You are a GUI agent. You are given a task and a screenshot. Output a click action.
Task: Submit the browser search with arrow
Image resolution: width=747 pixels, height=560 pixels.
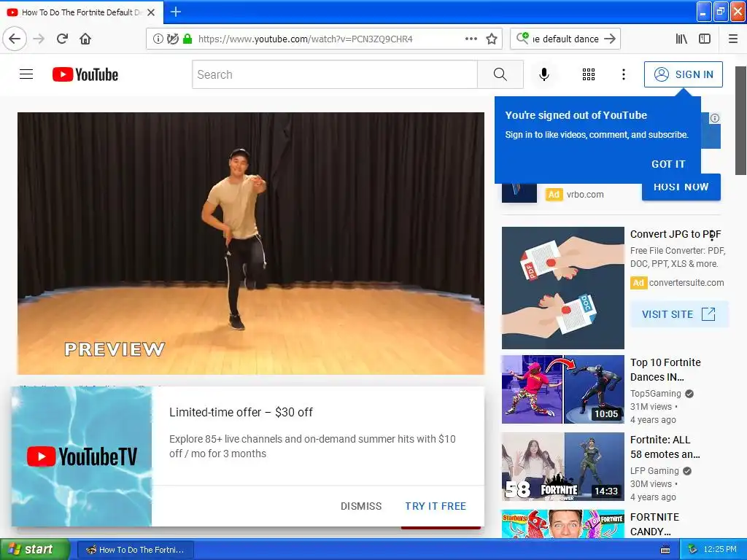point(610,39)
